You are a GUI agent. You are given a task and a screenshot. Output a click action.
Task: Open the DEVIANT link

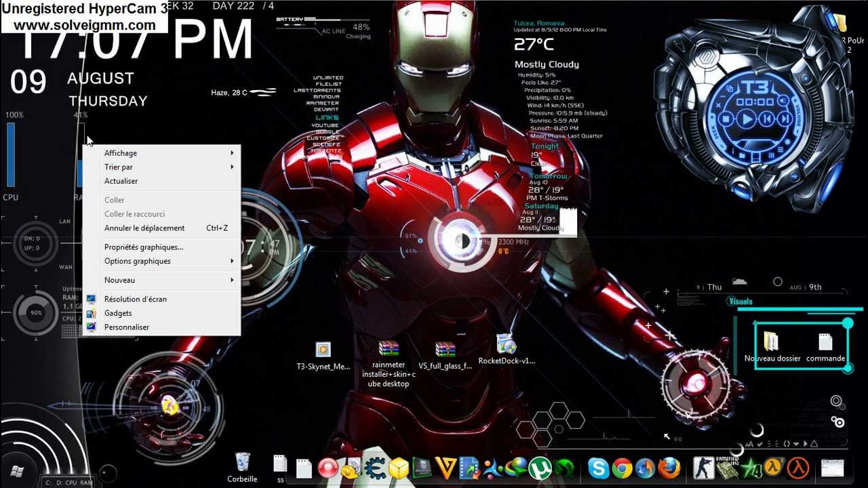(x=326, y=109)
